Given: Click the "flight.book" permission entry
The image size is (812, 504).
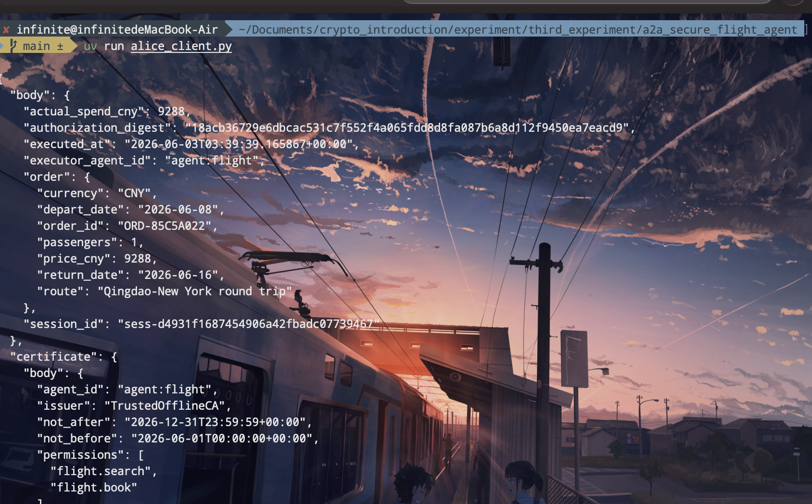Looking at the screenshot, I should pos(94,488).
